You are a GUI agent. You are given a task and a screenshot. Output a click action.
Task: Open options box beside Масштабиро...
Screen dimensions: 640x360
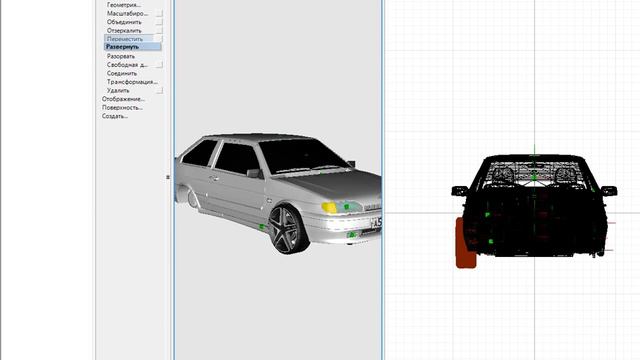coord(159,13)
